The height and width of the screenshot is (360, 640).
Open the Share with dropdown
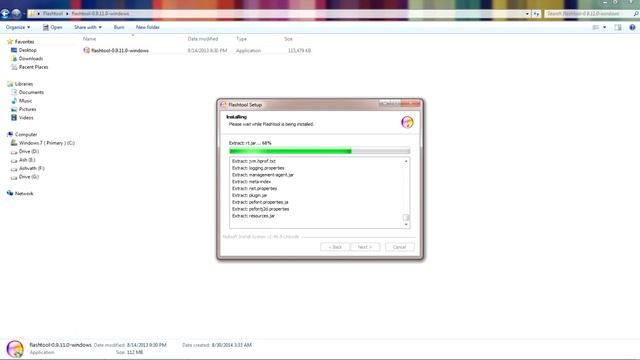(88, 27)
